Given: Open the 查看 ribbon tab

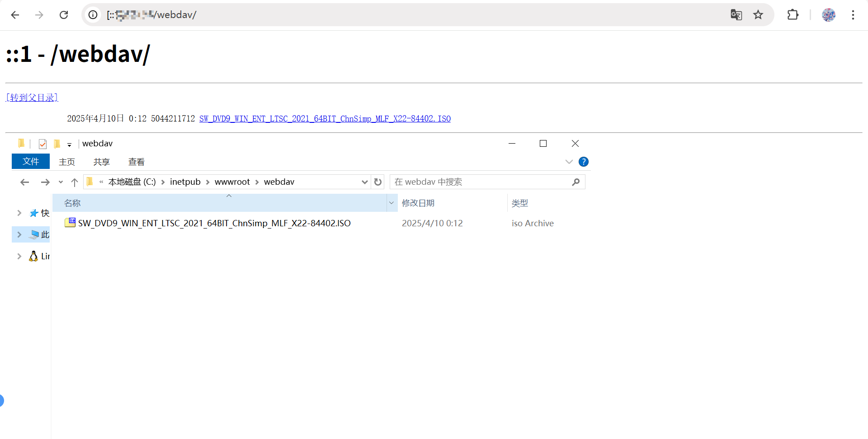Looking at the screenshot, I should 137,162.
